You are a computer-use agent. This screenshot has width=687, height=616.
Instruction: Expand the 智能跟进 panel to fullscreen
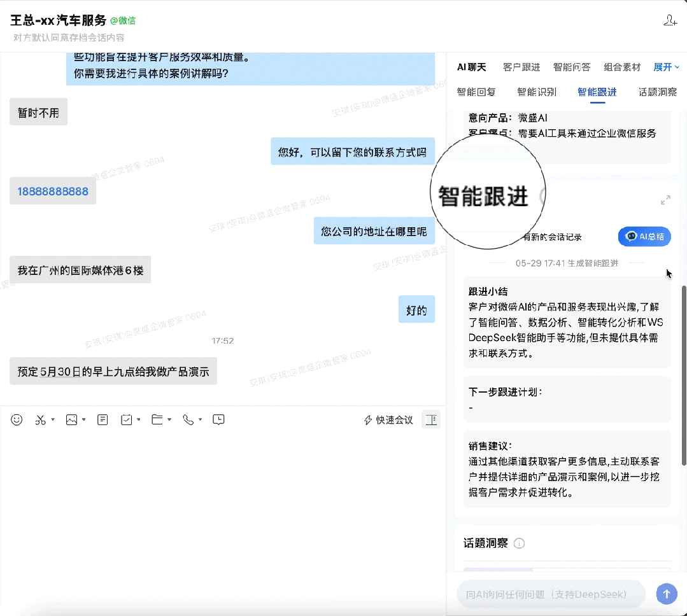[x=665, y=200]
